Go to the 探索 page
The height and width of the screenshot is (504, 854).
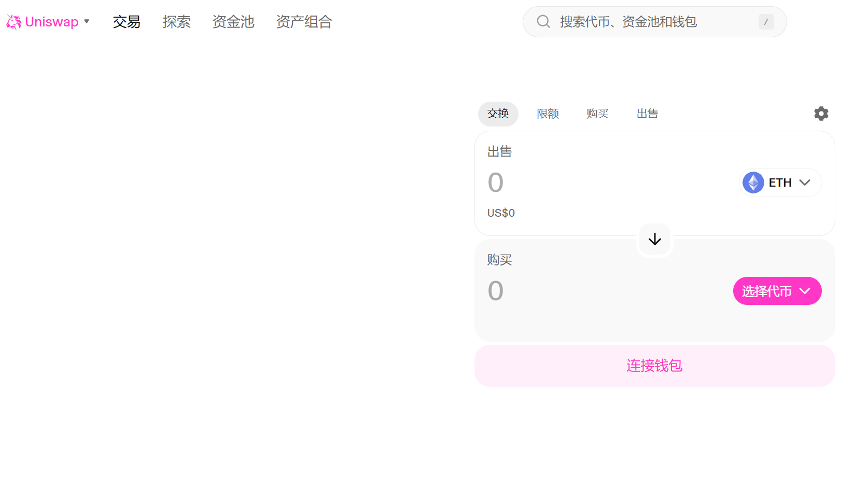point(176,22)
